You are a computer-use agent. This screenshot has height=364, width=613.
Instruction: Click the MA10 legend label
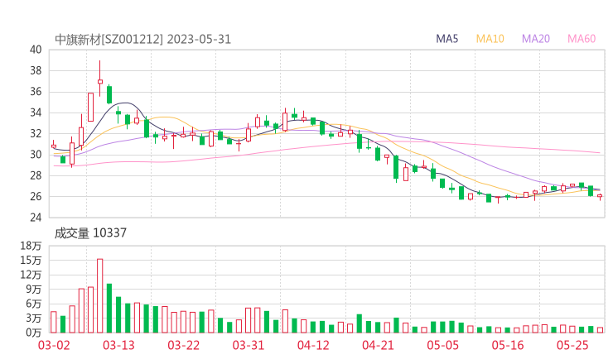tap(490, 39)
